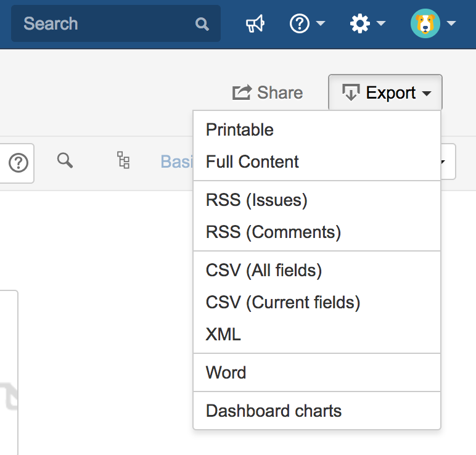The width and height of the screenshot is (476, 455).
Task: Click the circled question mark syntax help
Action: click(18, 163)
